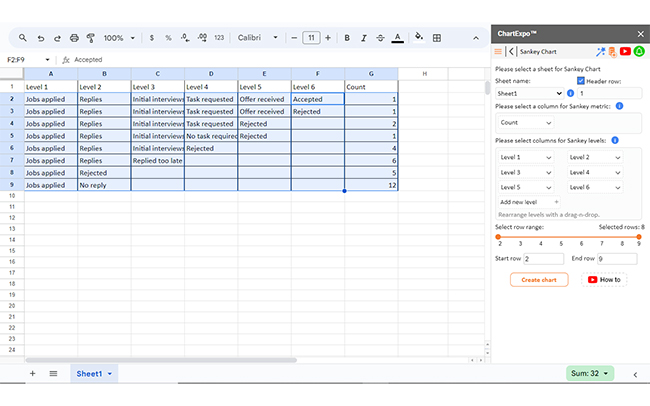Select cell containing 'No reply'
Screen dimensions: 650x406
pos(104,185)
